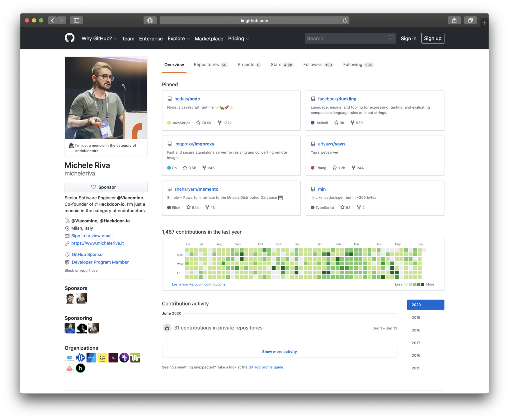Open the first sponsoring user avatar
The image size is (509, 420).
[x=70, y=328]
